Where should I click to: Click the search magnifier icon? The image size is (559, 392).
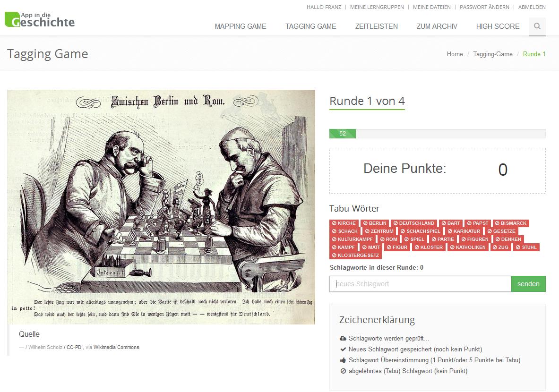click(537, 26)
